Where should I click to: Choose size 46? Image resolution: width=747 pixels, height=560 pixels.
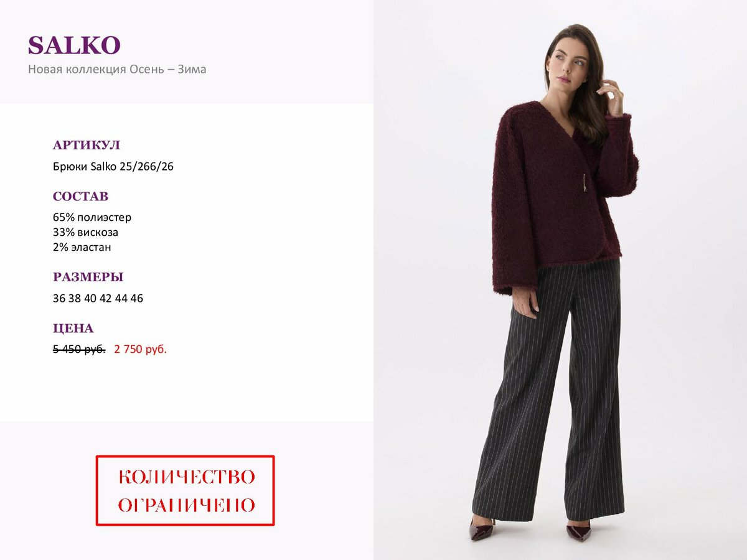[x=137, y=299]
